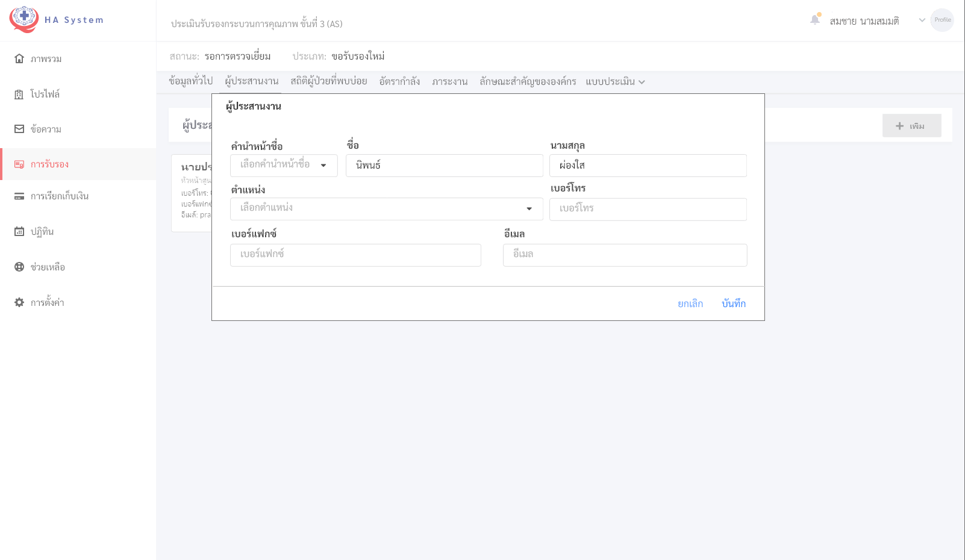
Task: Open the สถิติผู้ป่วยที่พบบ่อย tab
Action: tap(328, 81)
